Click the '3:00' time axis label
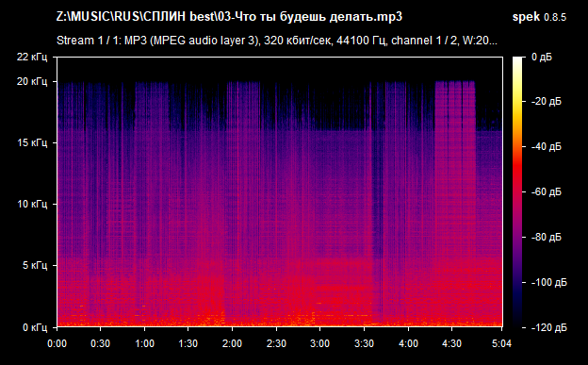This screenshot has width=588, height=365. [x=319, y=343]
